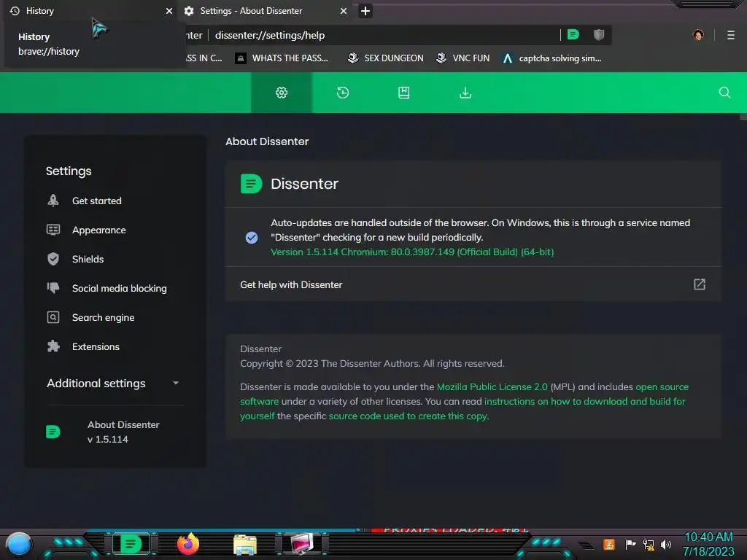The width and height of the screenshot is (747, 560).
Task: Launch Firefox from the taskbar
Action: (188, 544)
